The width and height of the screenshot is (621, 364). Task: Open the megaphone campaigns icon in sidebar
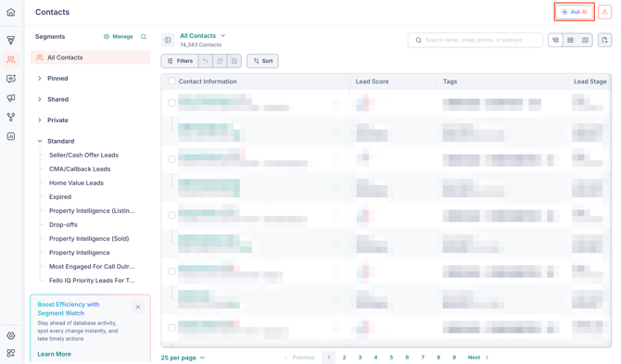11,98
